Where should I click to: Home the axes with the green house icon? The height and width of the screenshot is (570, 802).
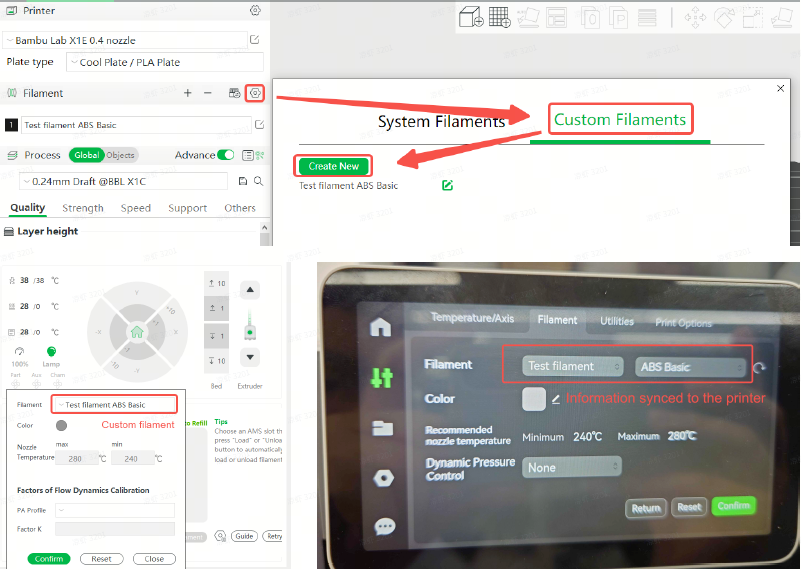(137, 332)
